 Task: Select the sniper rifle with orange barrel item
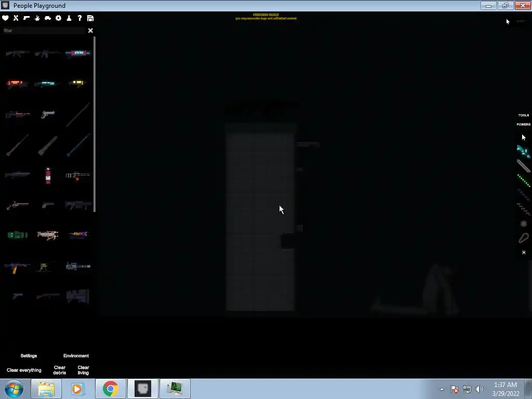pyautogui.click(x=18, y=114)
